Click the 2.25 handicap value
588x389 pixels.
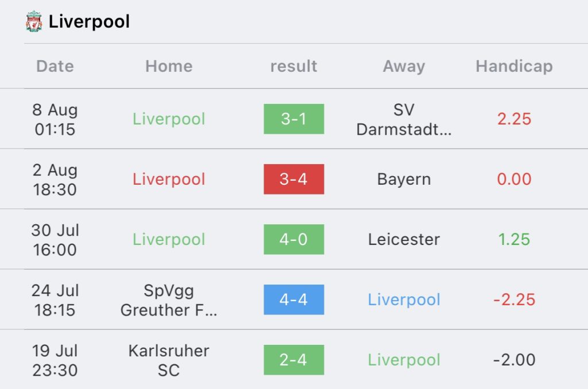pyautogui.click(x=514, y=119)
